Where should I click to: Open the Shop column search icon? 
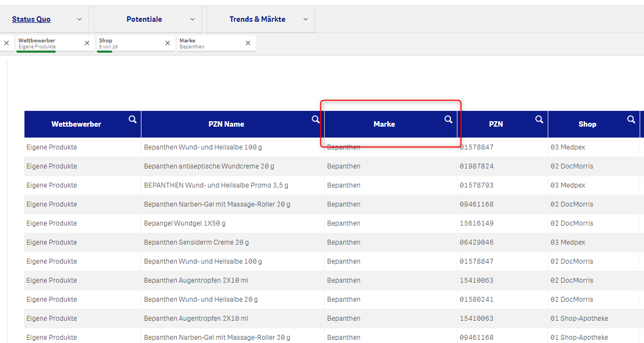631,120
